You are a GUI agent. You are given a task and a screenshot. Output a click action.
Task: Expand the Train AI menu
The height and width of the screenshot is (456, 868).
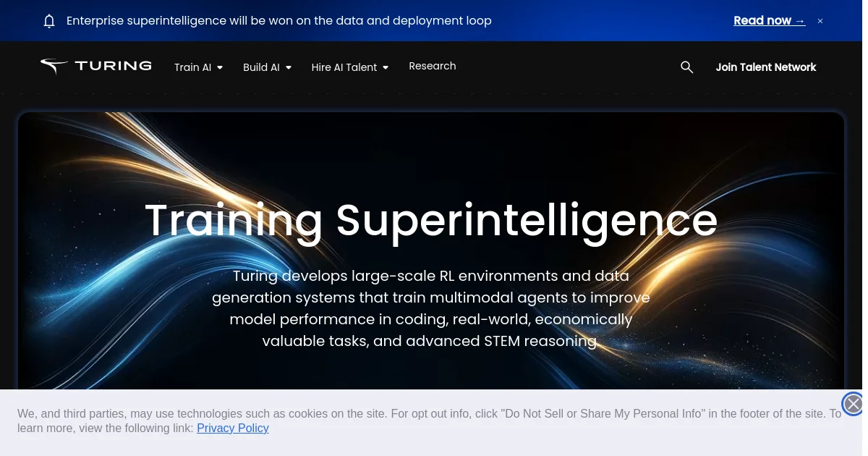coord(198,67)
